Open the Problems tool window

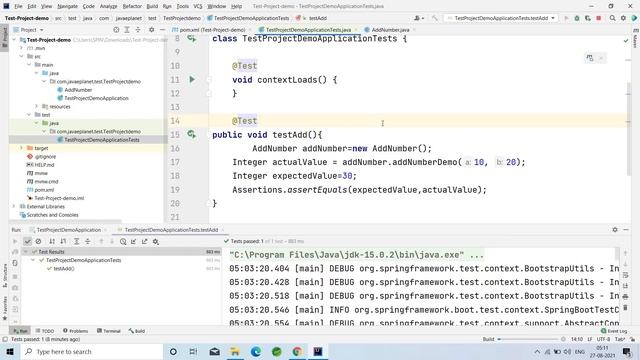point(76,331)
